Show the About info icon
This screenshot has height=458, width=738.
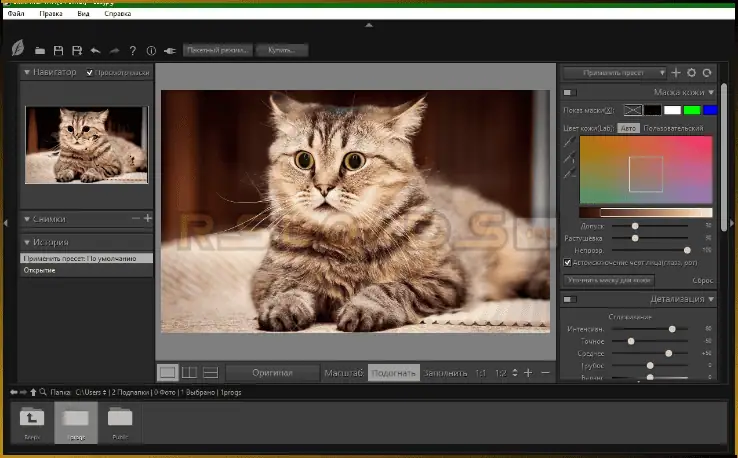(x=151, y=50)
